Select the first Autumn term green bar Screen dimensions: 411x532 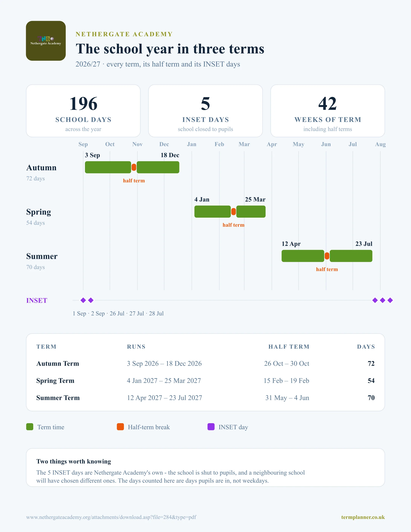coord(108,167)
